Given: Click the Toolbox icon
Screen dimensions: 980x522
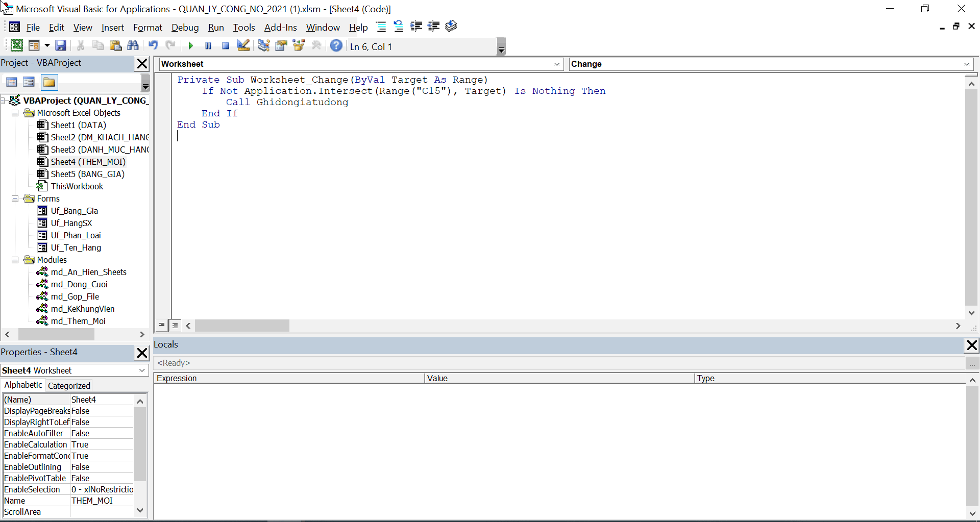Looking at the screenshot, I should tap(316, 46).
